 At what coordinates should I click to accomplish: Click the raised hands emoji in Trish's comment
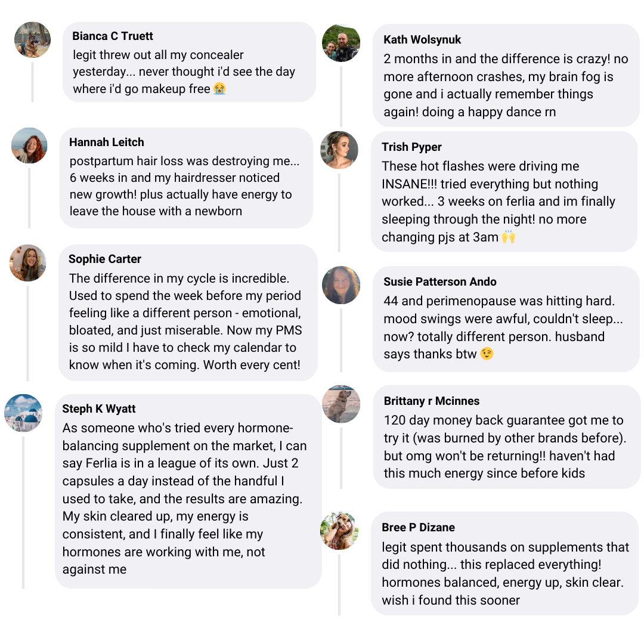(508, 237)
